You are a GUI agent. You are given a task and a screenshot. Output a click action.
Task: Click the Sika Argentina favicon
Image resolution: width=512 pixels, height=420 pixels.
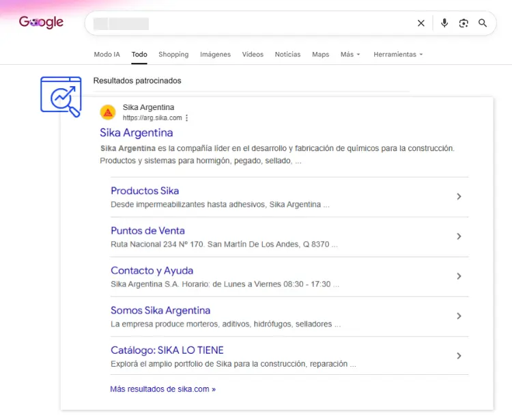[x=108, y=113]
